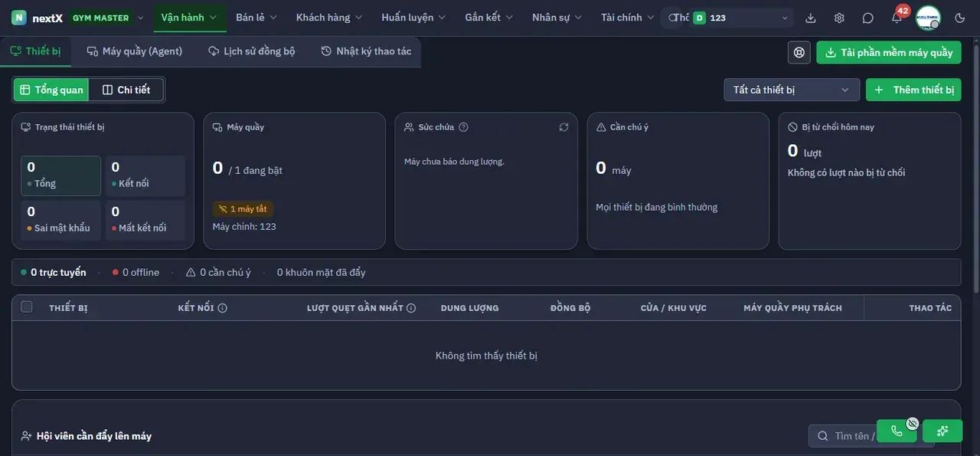Click info icon beside LƯỢT QUẸT GẦN NHẤT

click(411, 308)
